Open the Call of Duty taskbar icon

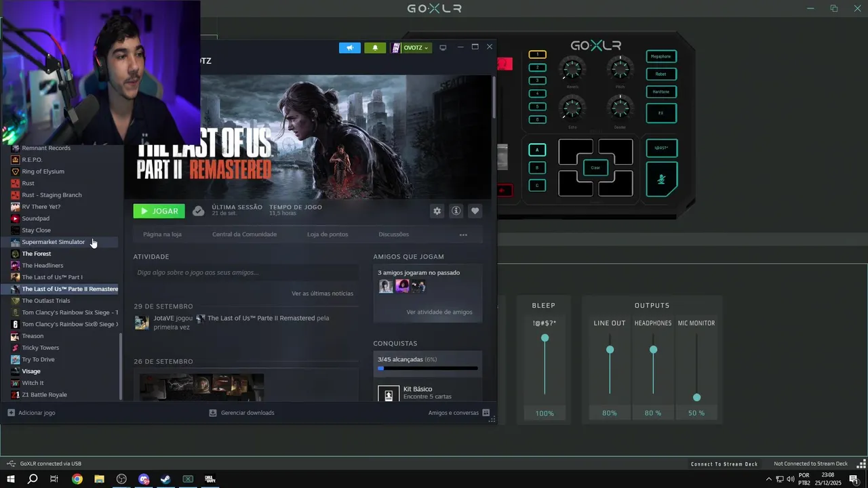(x=210, y=479)
